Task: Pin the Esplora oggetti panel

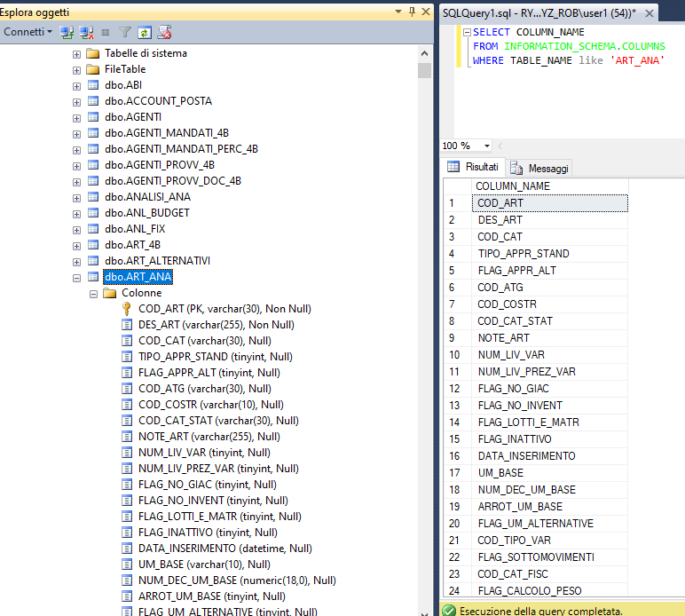Action: point(412,12)
